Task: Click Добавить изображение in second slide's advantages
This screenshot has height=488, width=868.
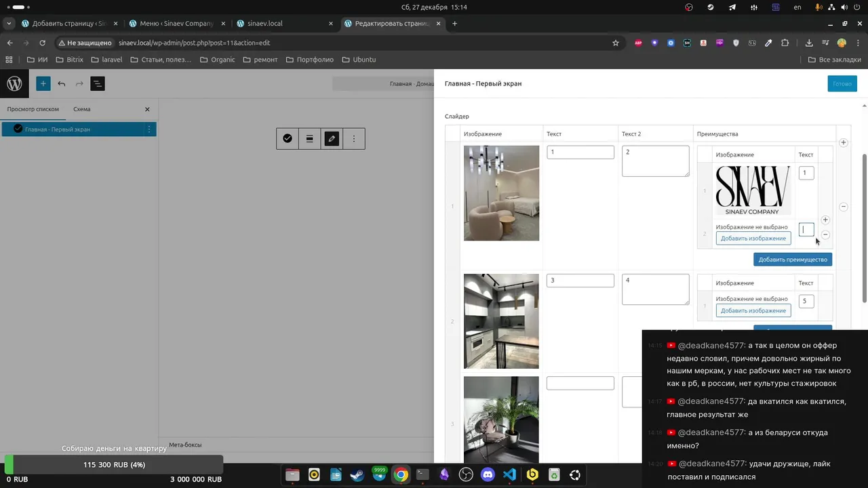Action: pyautogui.click(x=753, y=310)
